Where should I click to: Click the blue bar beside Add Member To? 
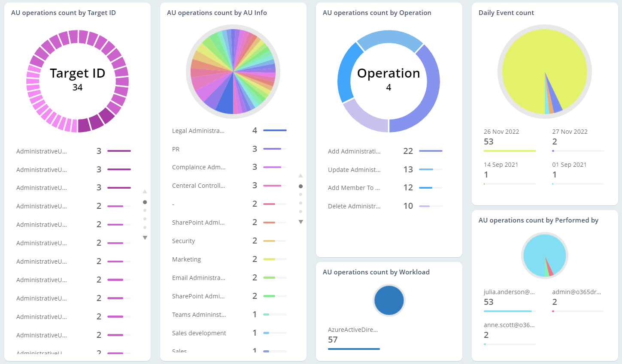point(425,188)
